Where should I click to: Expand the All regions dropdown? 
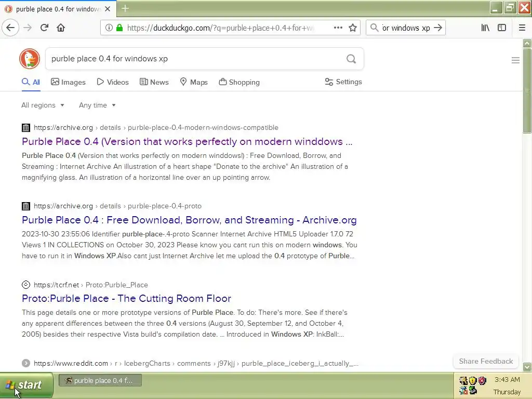coord(43,105)
